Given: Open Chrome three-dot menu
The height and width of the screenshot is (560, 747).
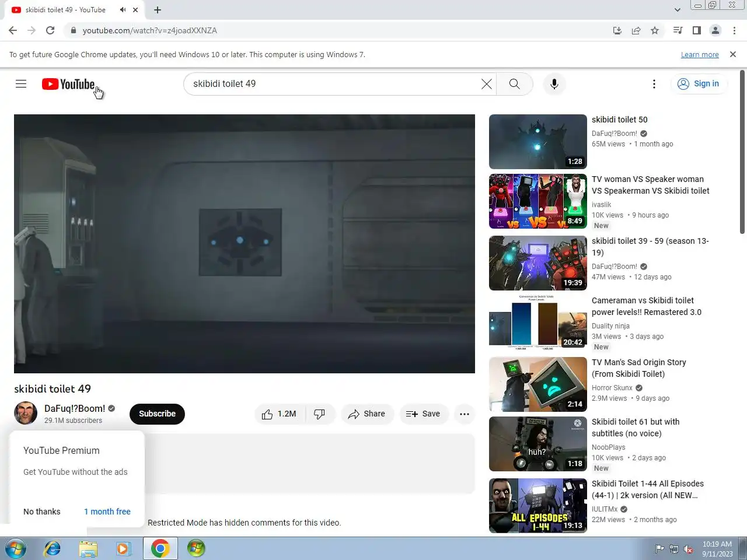Looking at the screenshot, I should coord(734,30).
